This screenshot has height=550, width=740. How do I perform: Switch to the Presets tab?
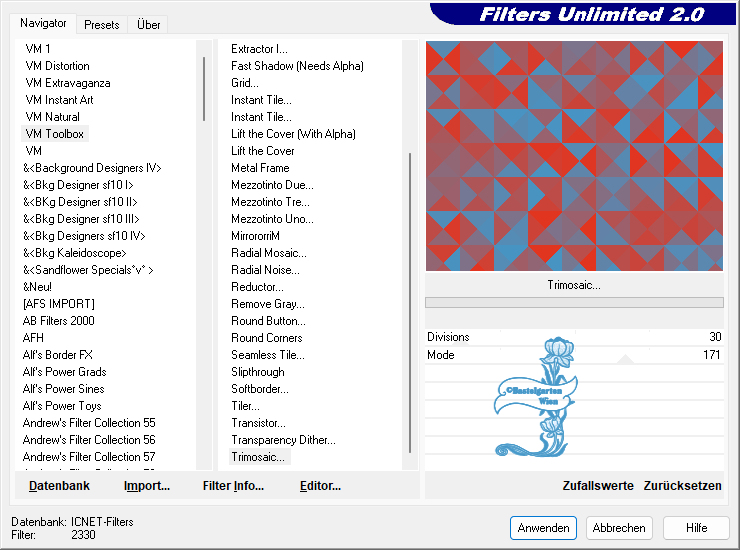click(102, 24)
